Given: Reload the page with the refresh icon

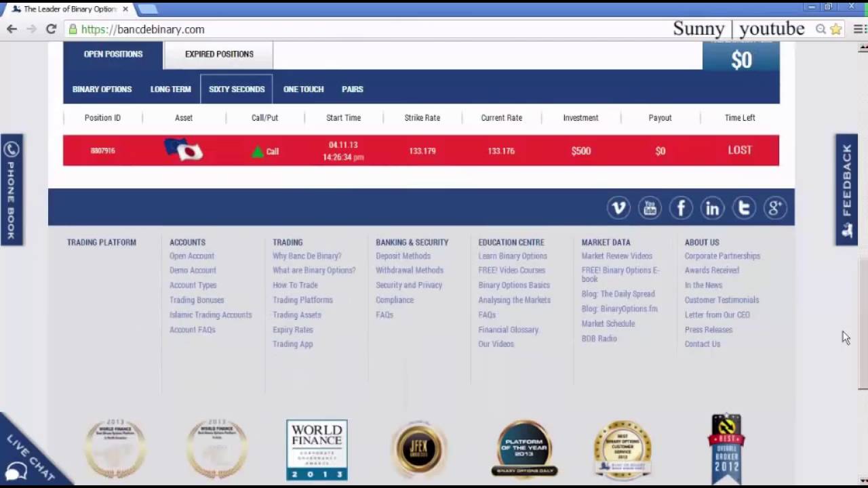Looking at the screenshot, I should tap(51, 29).
